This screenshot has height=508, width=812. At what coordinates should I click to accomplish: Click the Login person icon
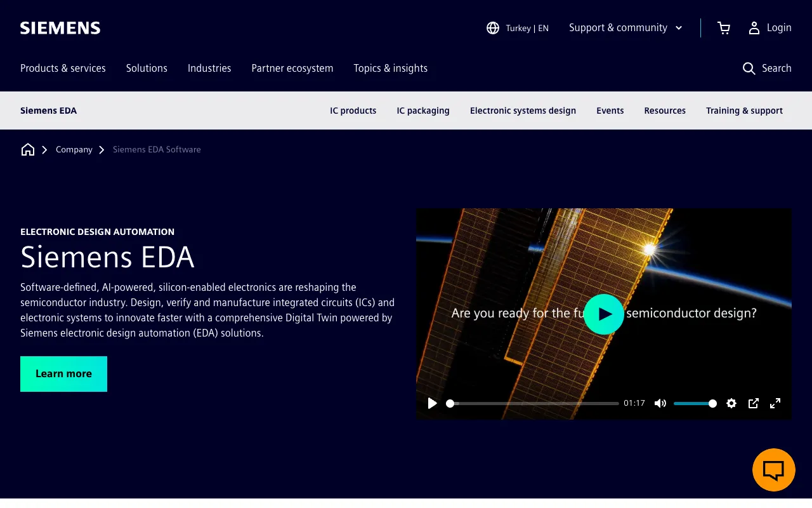click(x=754, y=27)
